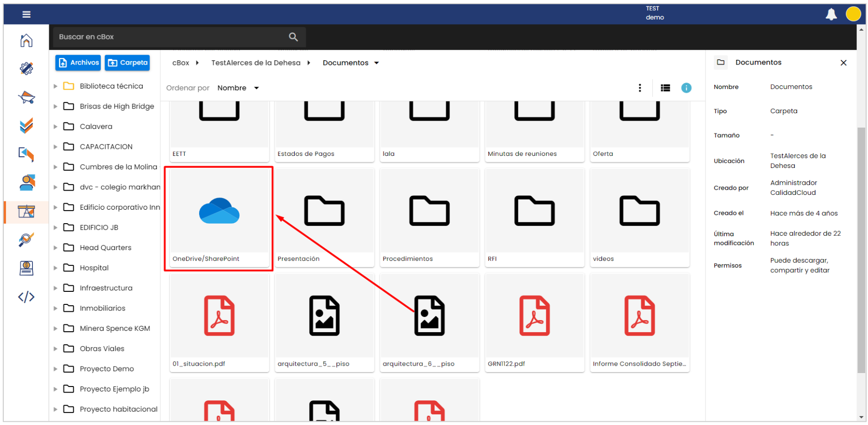Expand the Cumbres de la Molina node

coord(55,167)
